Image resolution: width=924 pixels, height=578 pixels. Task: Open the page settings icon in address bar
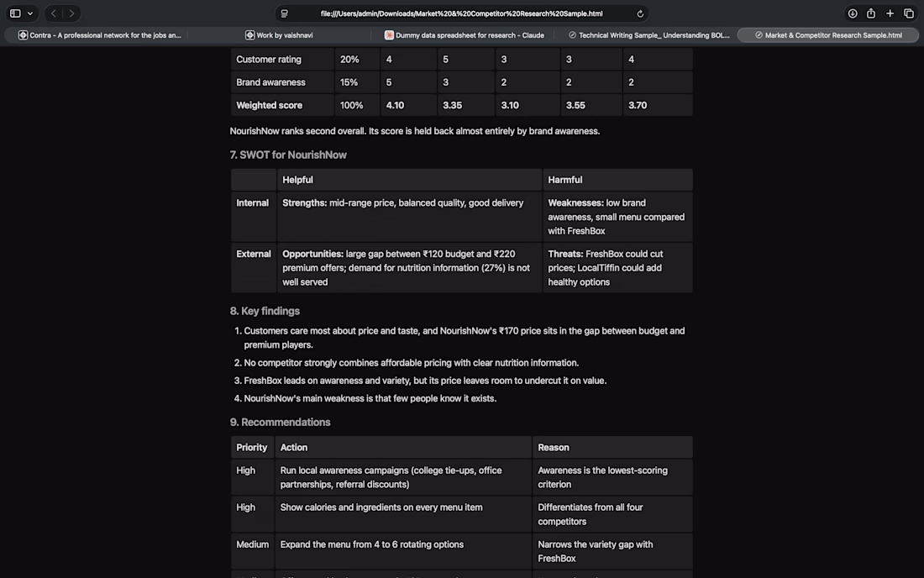coord(285,13)
